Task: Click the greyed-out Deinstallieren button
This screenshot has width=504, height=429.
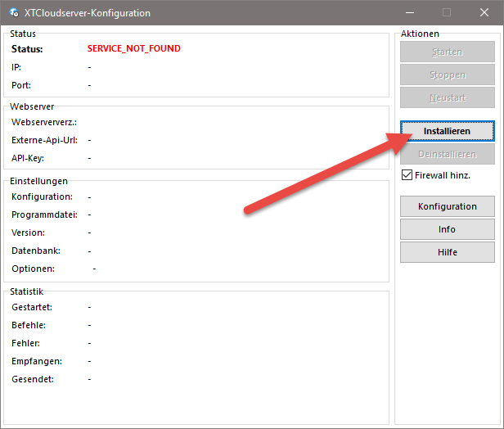Action: [447, 154]
